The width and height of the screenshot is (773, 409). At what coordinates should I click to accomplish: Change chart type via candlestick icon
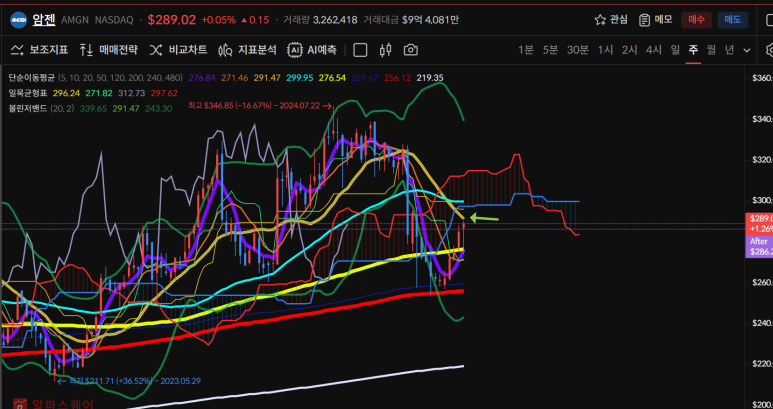click(386, 50)
